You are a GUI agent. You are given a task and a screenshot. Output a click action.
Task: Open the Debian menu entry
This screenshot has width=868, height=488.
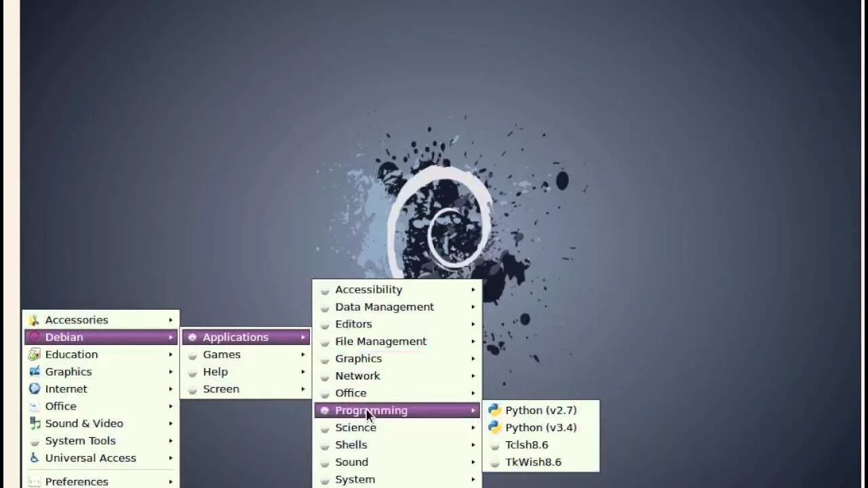tap(101, 337)
